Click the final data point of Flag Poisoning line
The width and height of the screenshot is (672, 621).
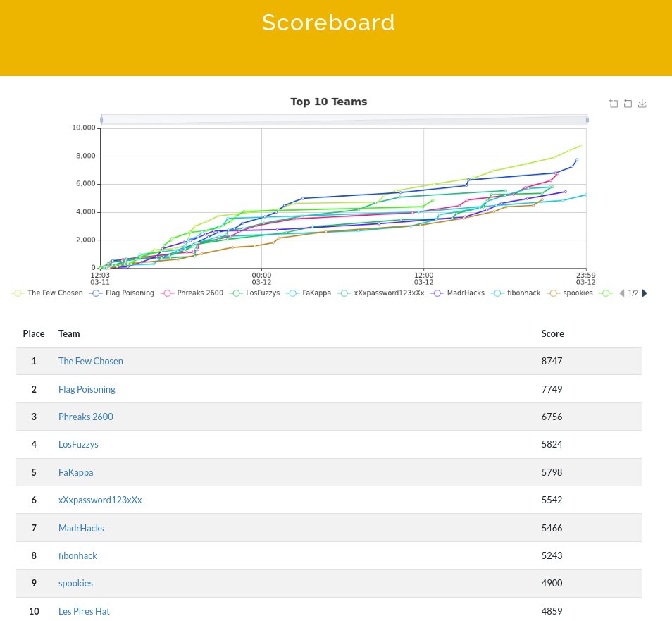coord(577,160)
